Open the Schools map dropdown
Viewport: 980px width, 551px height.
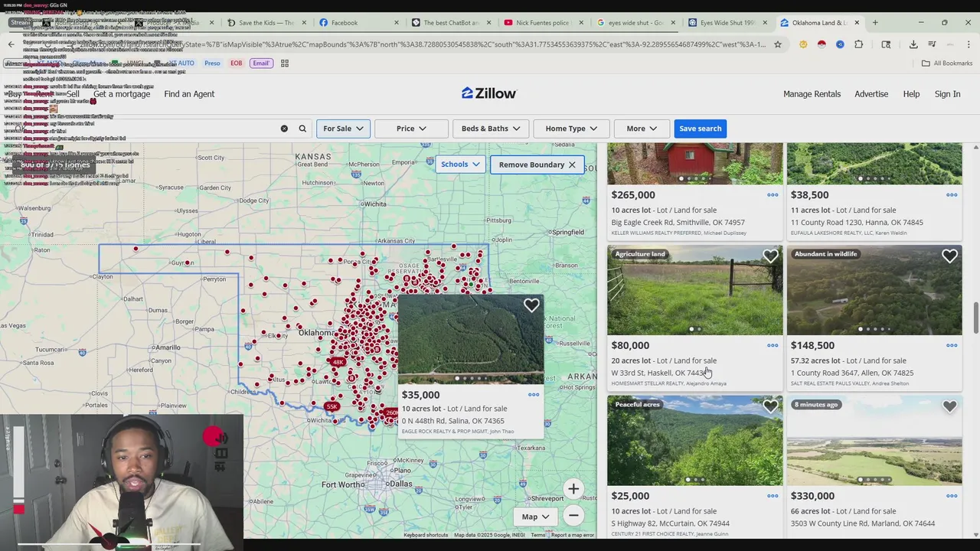460,165
